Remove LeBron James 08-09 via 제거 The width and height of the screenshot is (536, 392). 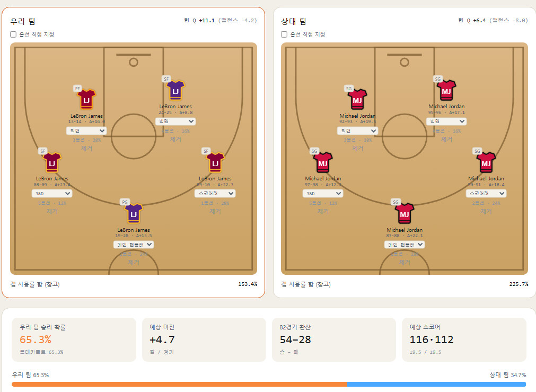point(52,212)
